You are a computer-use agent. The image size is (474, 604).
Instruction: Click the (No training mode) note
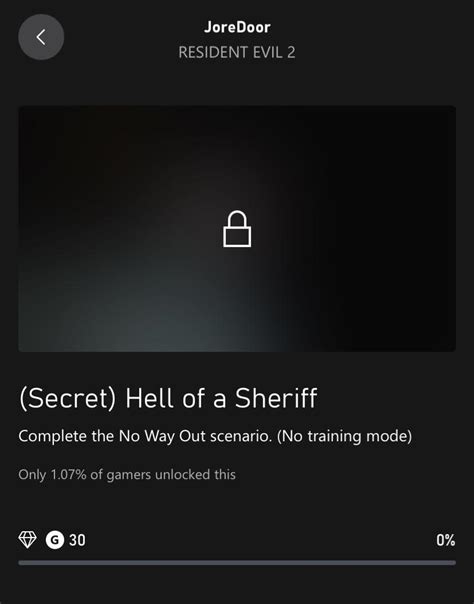click(344, 436)
